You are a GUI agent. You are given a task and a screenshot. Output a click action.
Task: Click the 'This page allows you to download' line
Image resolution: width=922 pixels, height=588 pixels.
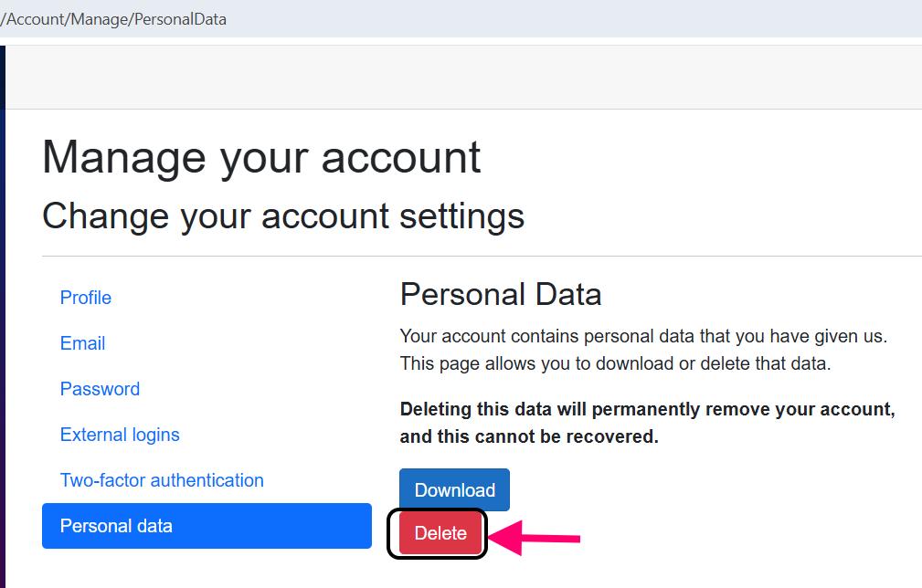coord(615,363)
